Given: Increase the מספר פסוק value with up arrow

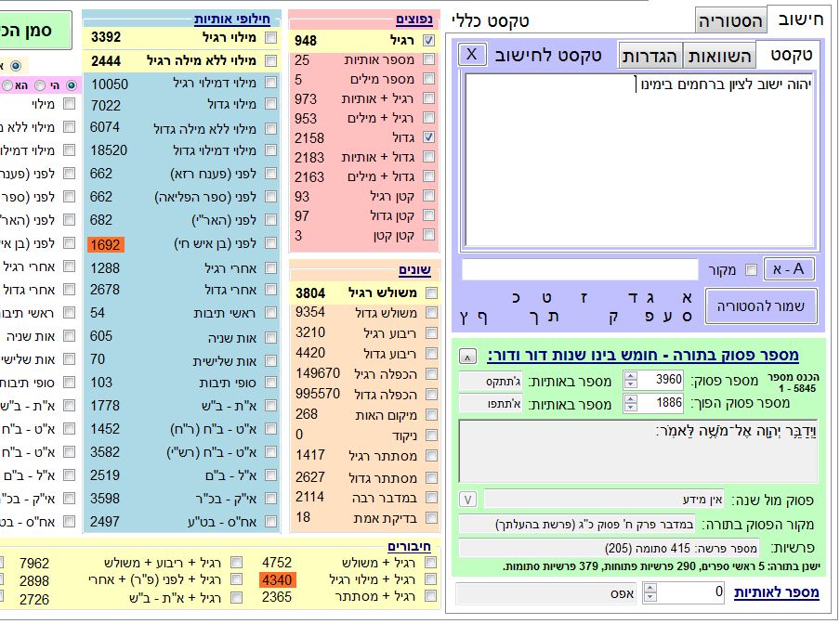Looking at the screenshot, I should click(x=631, y=375).
